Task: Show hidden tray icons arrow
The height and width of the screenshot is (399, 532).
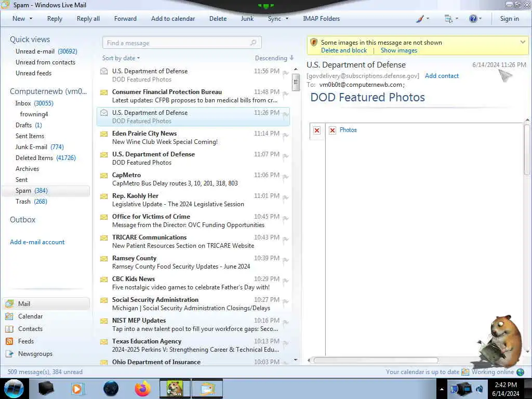Action: pos(442,389)
